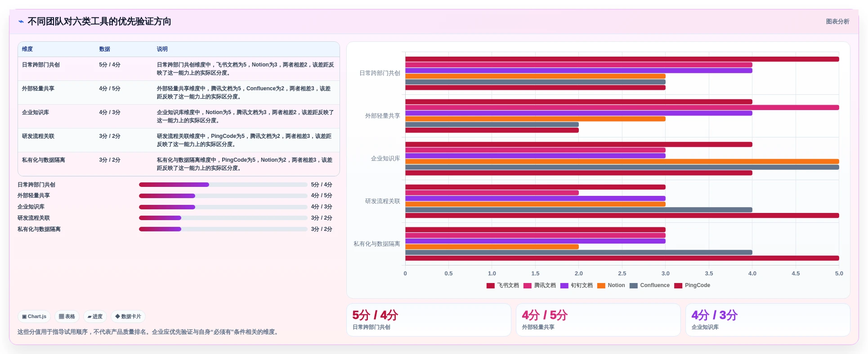Click the footnote starting 这些分值用于指导试用顺序
The width and height of the screenshot is (868, 354).
pos(149,332)
